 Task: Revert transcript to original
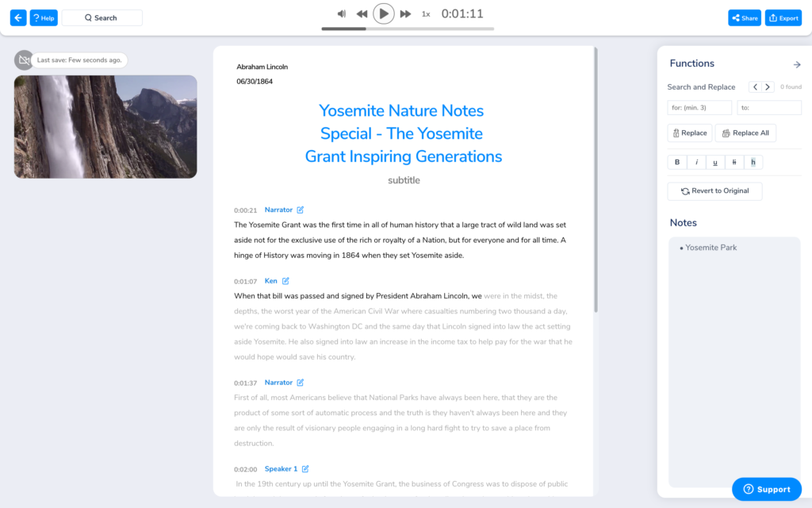pos(714,190)
